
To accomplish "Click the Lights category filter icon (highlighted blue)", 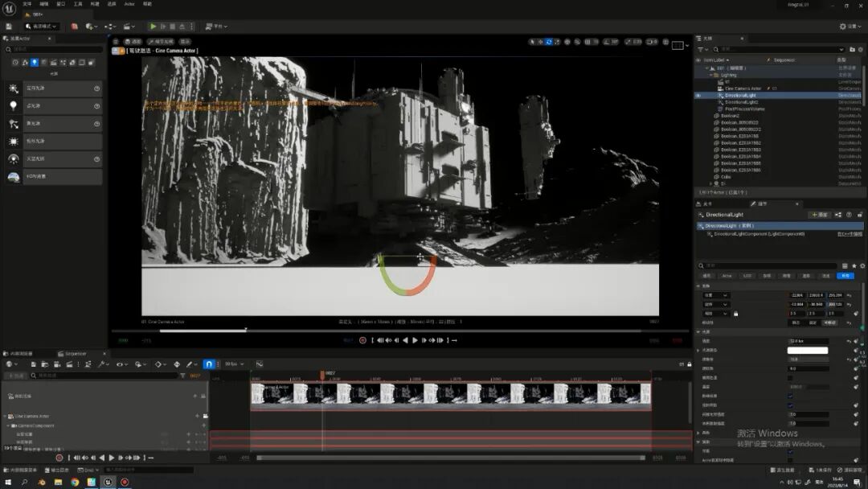I will [35, 63].
